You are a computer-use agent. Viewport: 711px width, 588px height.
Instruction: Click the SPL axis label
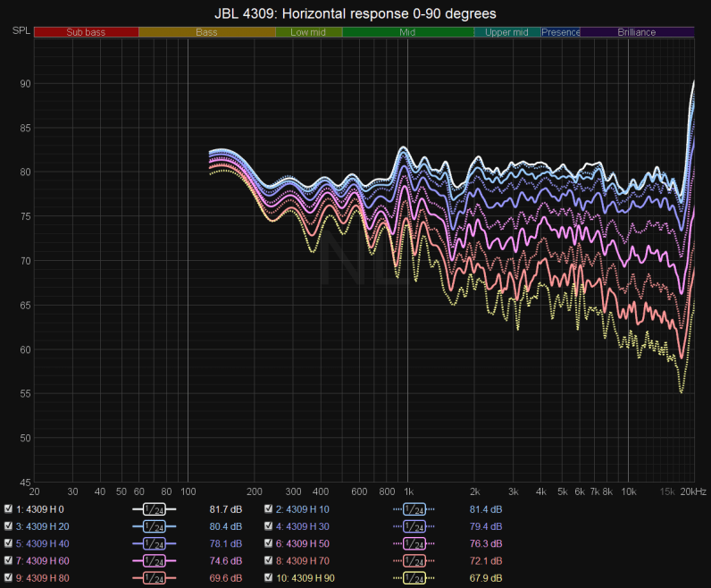coord(20,31)
